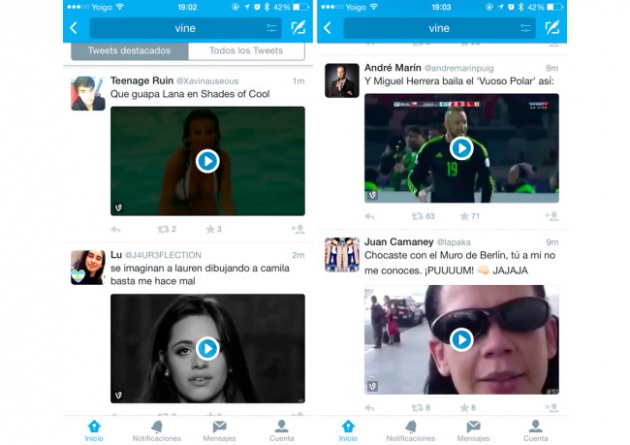Play Lu's black and white Vine video
Viewport: 630px width, 445px height.
pyautogui.click(x=207, y=348)
